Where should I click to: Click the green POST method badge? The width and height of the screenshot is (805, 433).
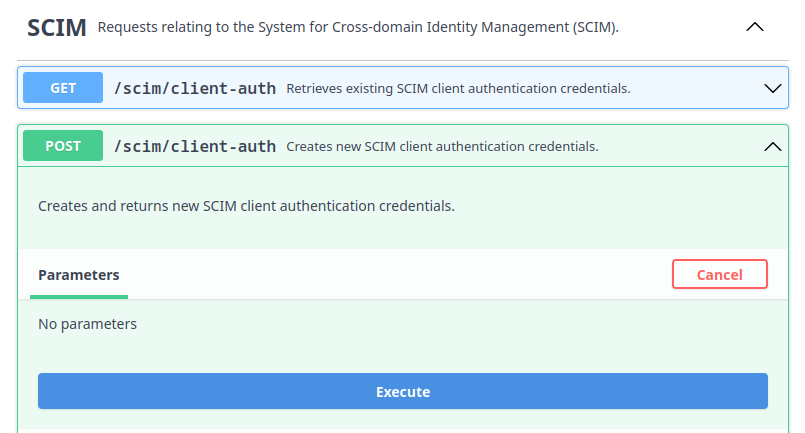(63, 146)
